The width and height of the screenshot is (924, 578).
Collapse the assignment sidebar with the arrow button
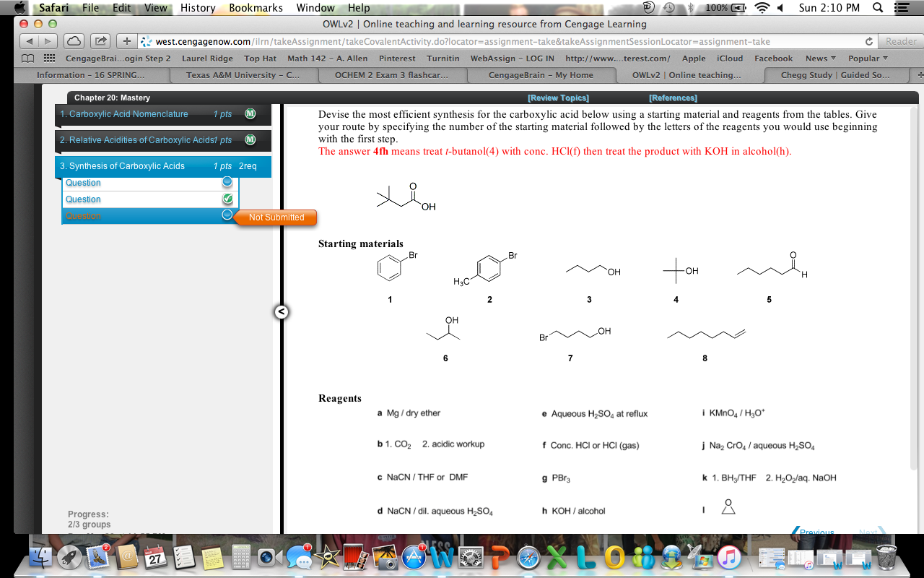tap(281, 312)
